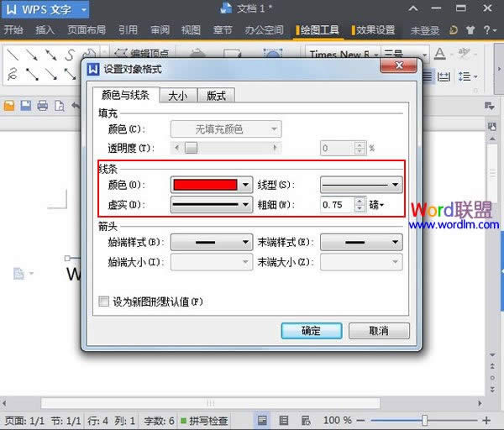This screenshot has height=430, width=504.
Task: Click the Edit Vertices (编辑顶点) tool
Action: pyautogui.click(x=142, y=53)
